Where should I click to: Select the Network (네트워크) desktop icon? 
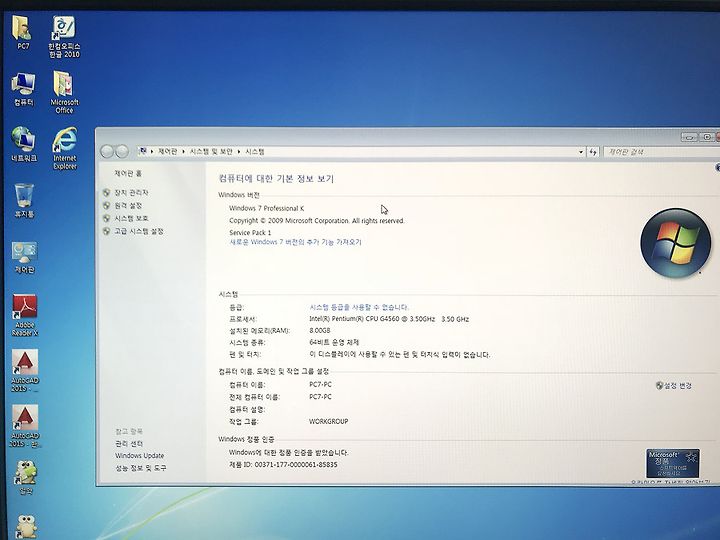pyautogui.click(x=23, y=144)
